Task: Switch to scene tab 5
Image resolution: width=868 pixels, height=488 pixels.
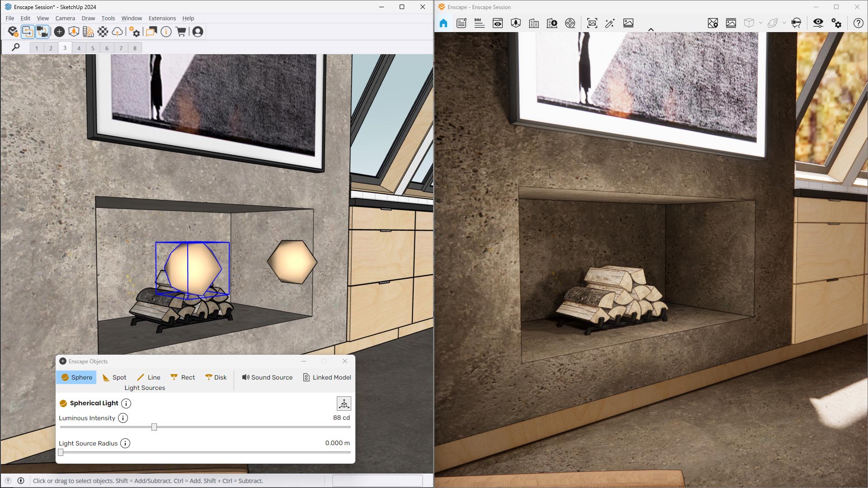Action: pyautogui.click(x=93, y=47)
